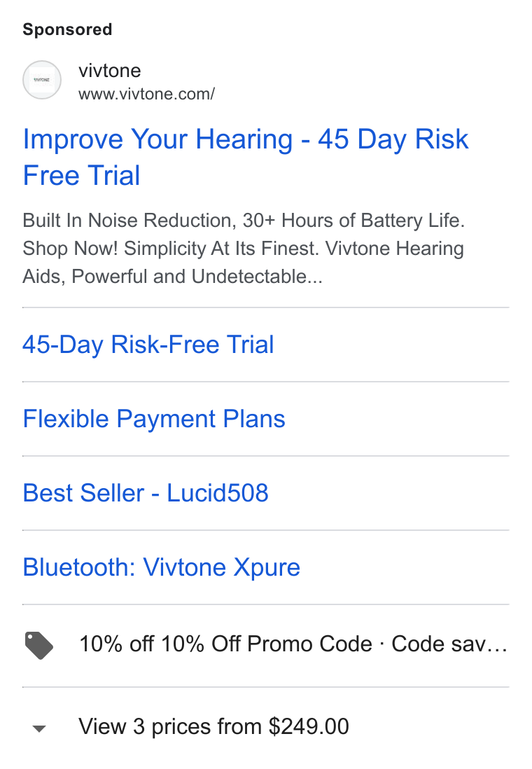The height and width of the screenshot is (769, 532).
Task: Click the round Vivtone logo icon
Action: [x=42, y=80]
